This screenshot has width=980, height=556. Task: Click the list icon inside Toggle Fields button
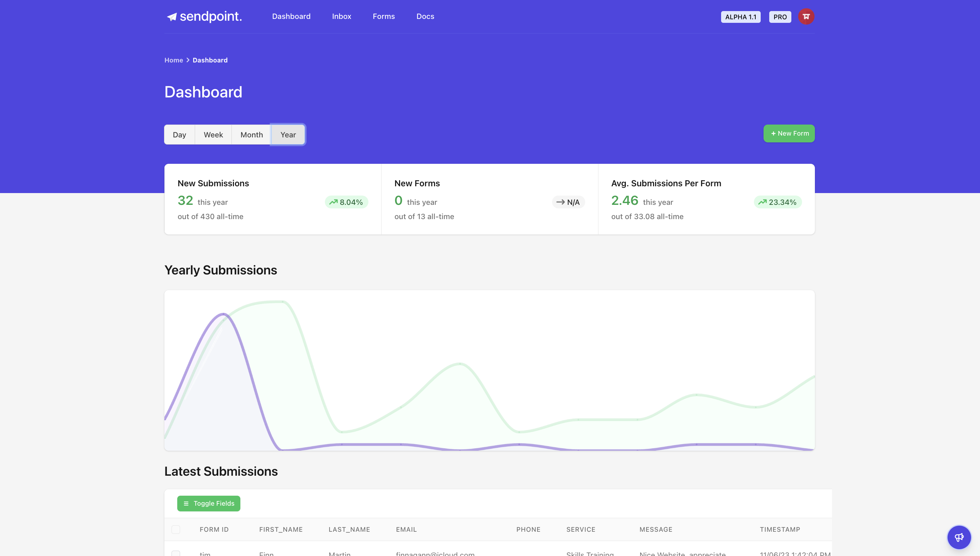tap(186, 503)
